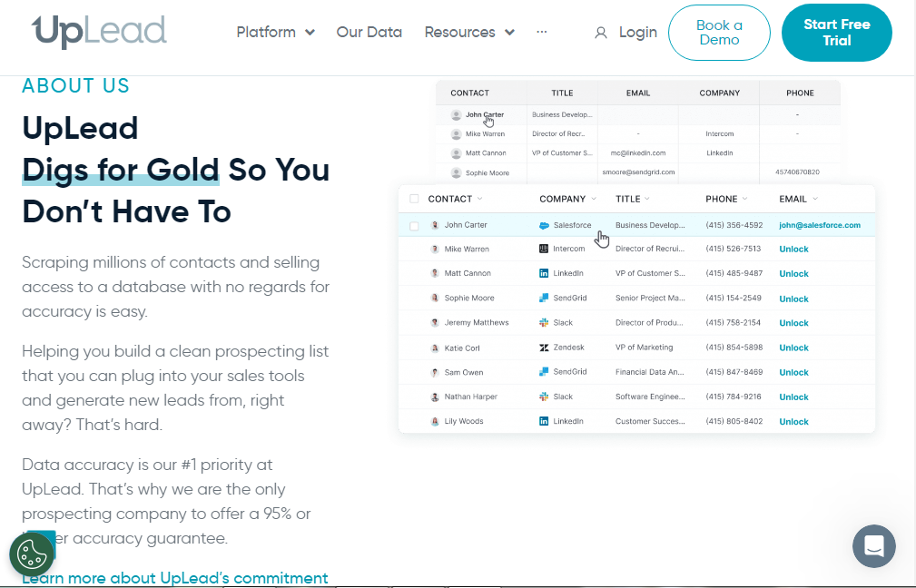Go to Our Data page

point(369,32)
